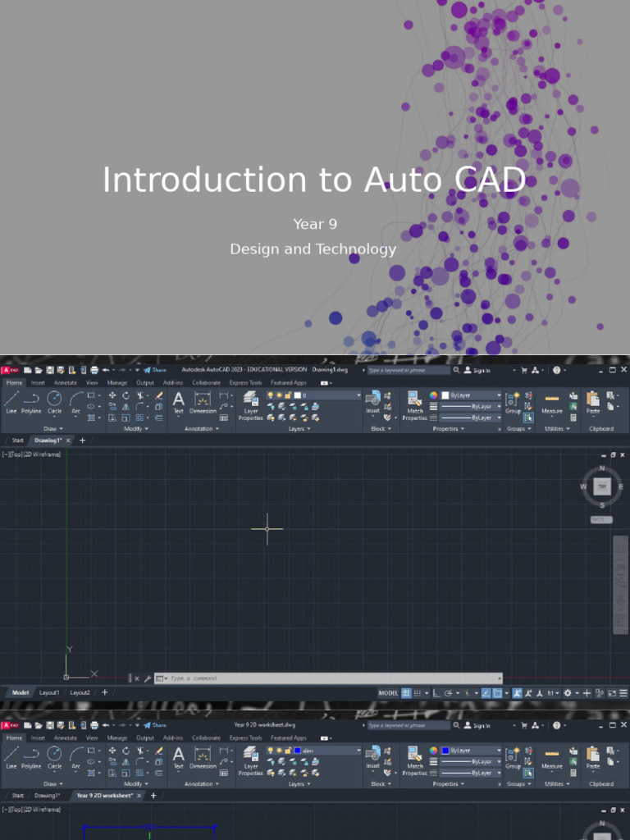The width and height of the screenshot is (630, 840).
Task: Click Match Properties in Year 9 worksheet window
Action: [x=414, y=760]
